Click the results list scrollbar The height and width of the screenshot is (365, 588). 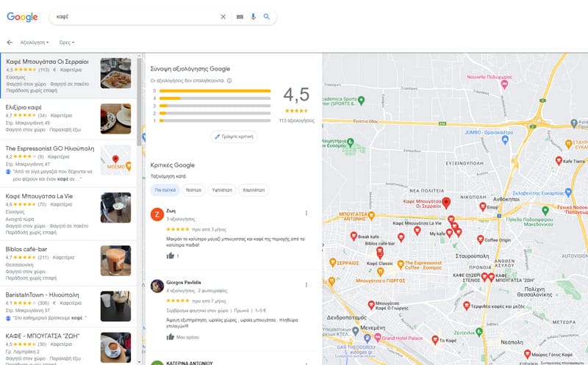(x=139, y=101)
